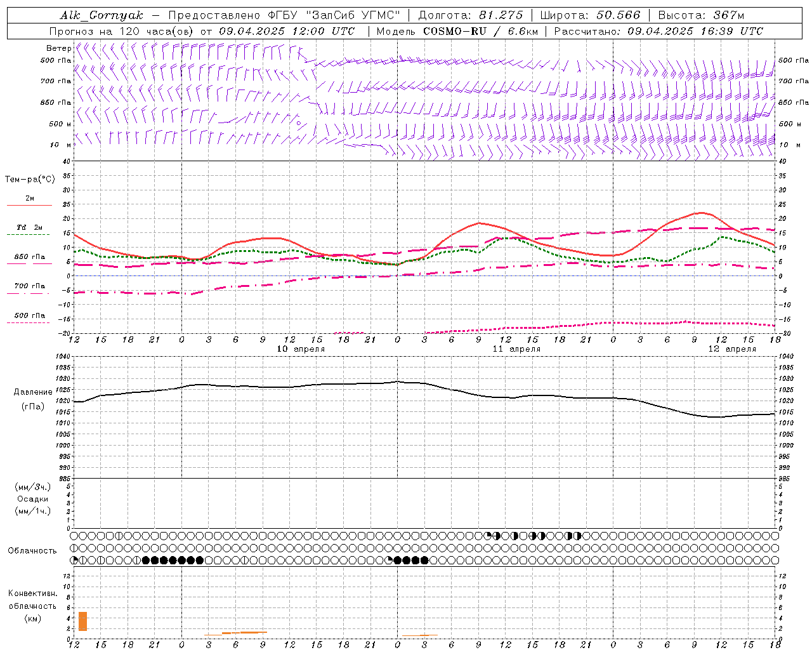This screenshot has height=650, width=812.
Task: Click the 'Долгота: 81.275' value
Action: [471, 15]
